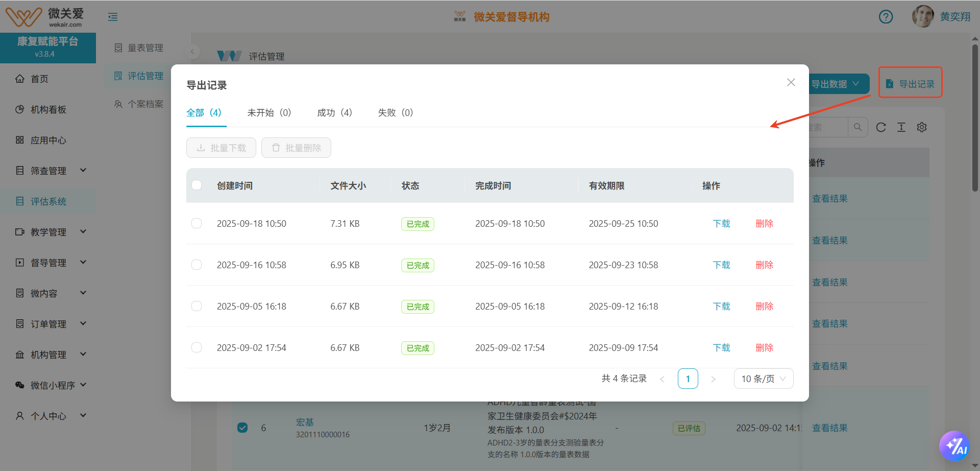980x471 pixels.
Task: Check the 2025-09-02 17:54 record checkbox
Action: [x=197, y=347]
